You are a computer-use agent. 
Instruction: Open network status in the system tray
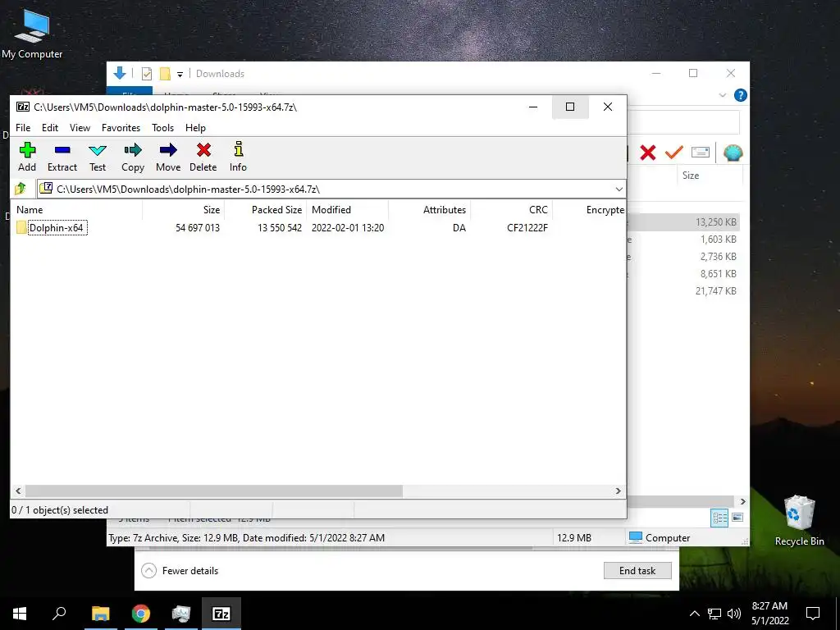click(x=714, y=614)
